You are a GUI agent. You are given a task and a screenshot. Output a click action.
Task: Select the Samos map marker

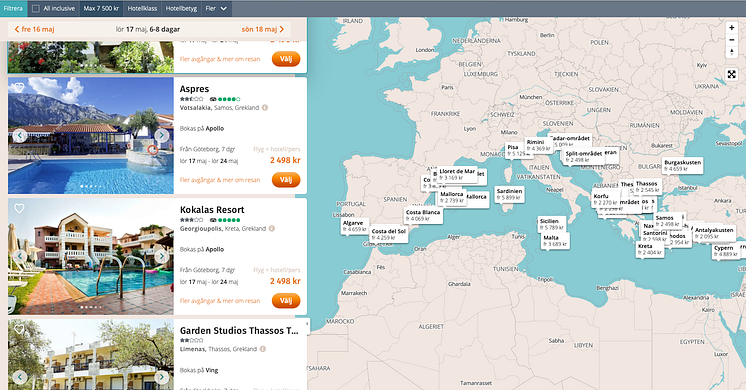pyautogui.click(x=667, y=221)
